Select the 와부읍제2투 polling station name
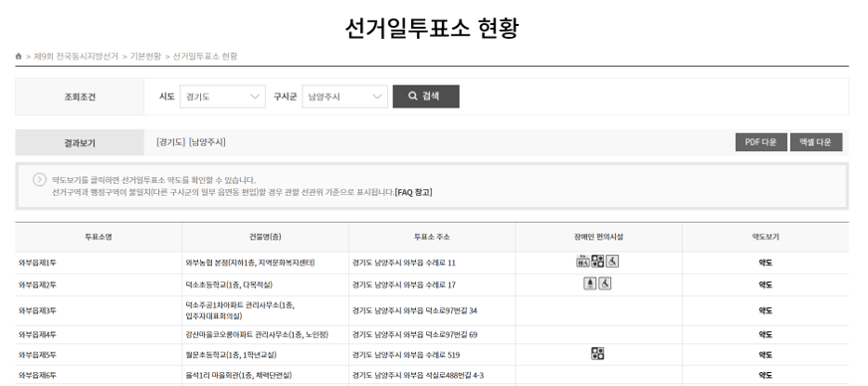 click(37, 285)
